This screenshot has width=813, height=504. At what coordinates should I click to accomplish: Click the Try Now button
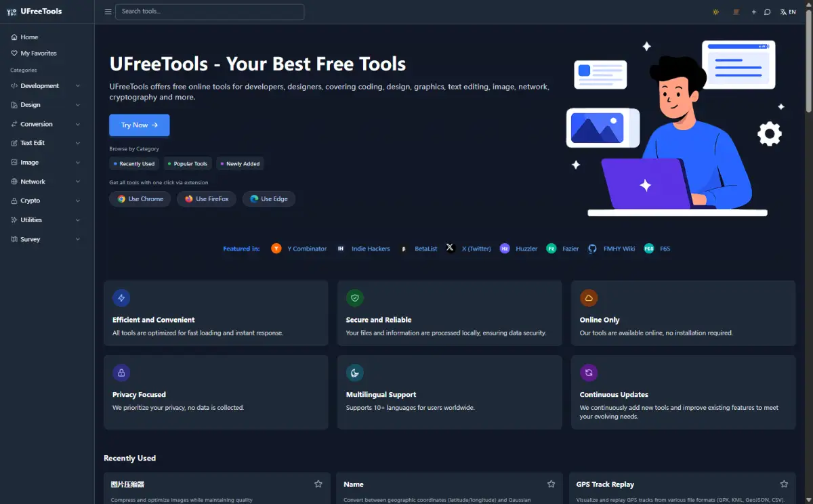139,125
